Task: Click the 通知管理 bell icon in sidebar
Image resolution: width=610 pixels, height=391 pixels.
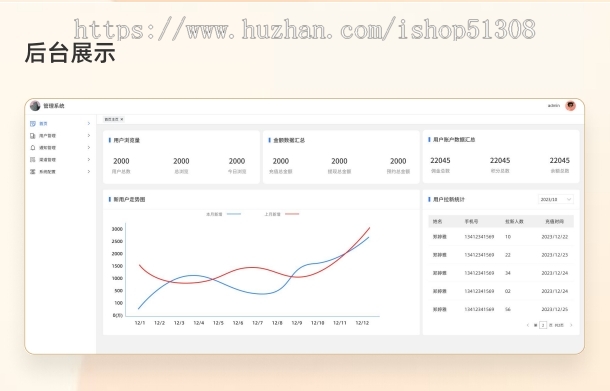Action: point(33,148)
